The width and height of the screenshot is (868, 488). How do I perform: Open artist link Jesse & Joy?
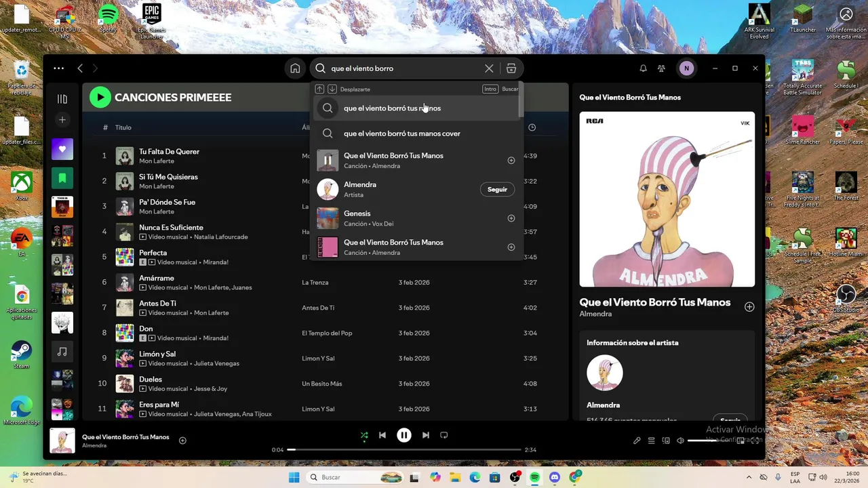(x=210, y=389)
